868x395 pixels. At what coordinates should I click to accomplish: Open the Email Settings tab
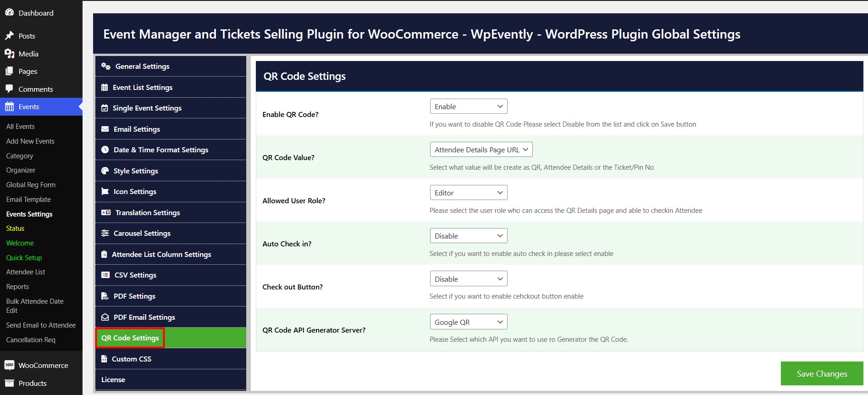[171, 129]
